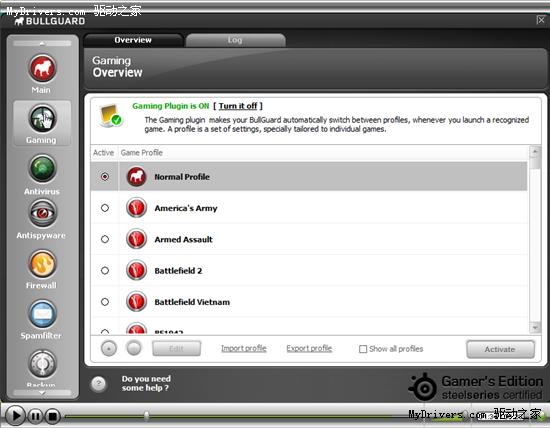Open the Main section bulldog icon

[x=42, y=68]
